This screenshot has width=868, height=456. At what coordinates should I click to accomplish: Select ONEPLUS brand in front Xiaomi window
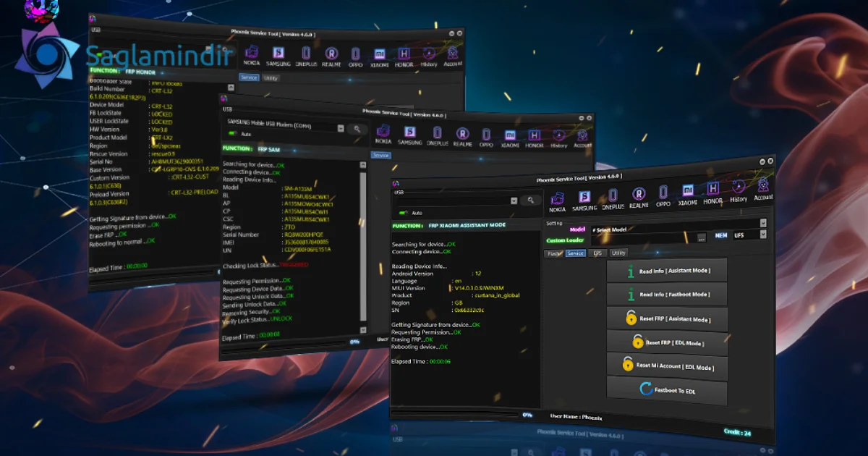point(613,199)
